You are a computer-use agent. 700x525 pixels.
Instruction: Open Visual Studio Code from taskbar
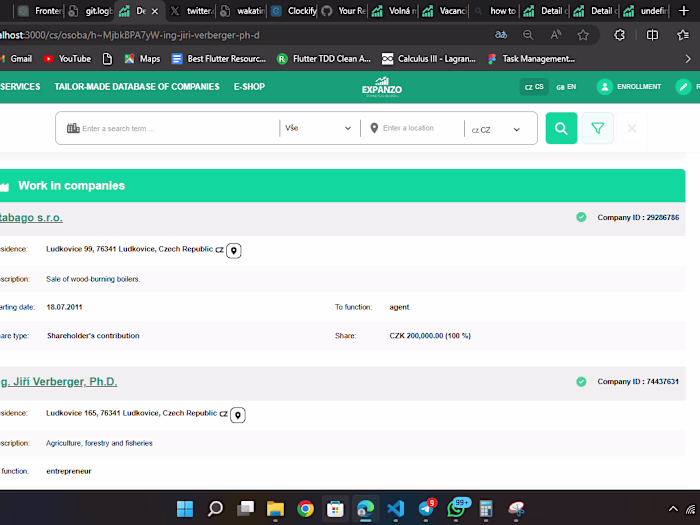click(396, 508)
